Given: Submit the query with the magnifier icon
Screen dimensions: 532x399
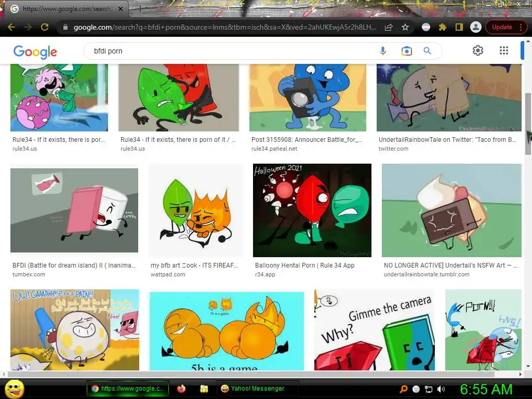Looking at the screenshot, I should pos(427,51).
